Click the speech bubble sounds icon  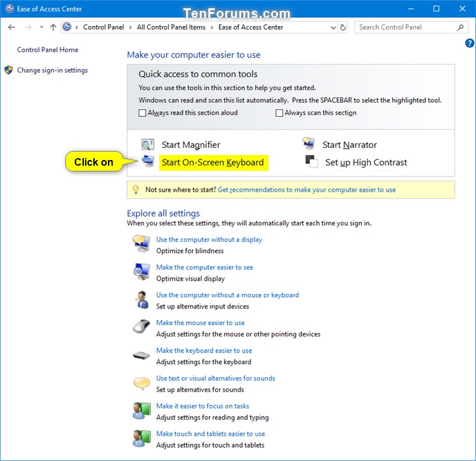coord(142,384)
